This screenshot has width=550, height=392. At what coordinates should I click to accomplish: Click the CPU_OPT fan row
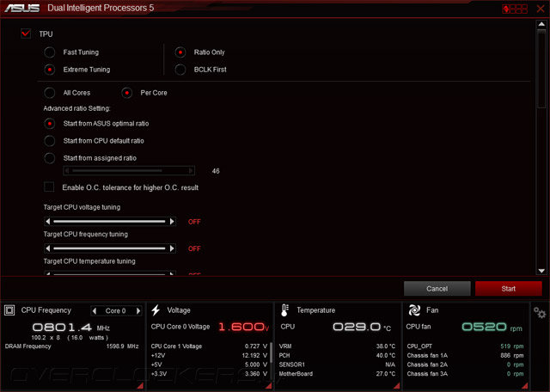(465, 346)
